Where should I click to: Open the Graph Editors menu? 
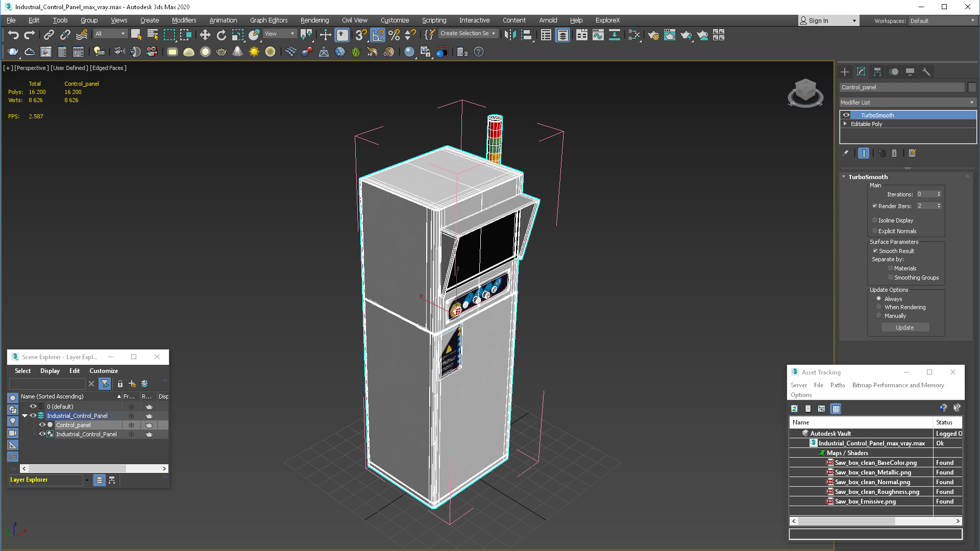268,20
